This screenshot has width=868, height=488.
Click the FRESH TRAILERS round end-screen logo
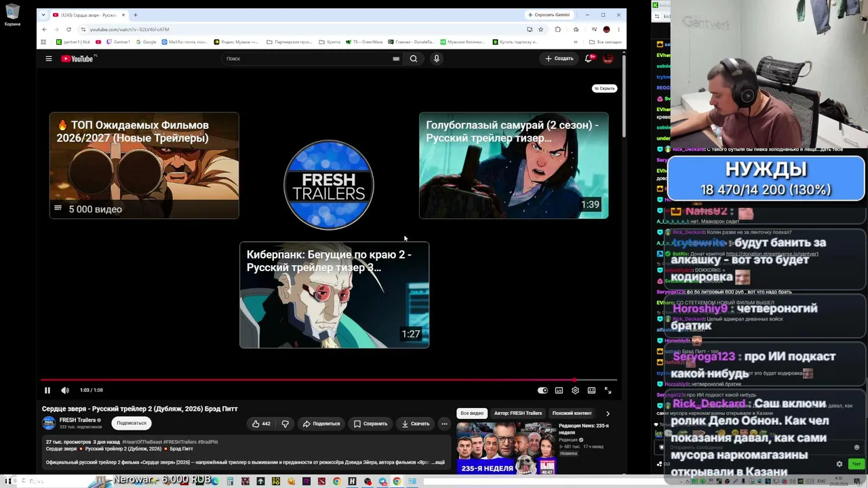click(329, 185)
